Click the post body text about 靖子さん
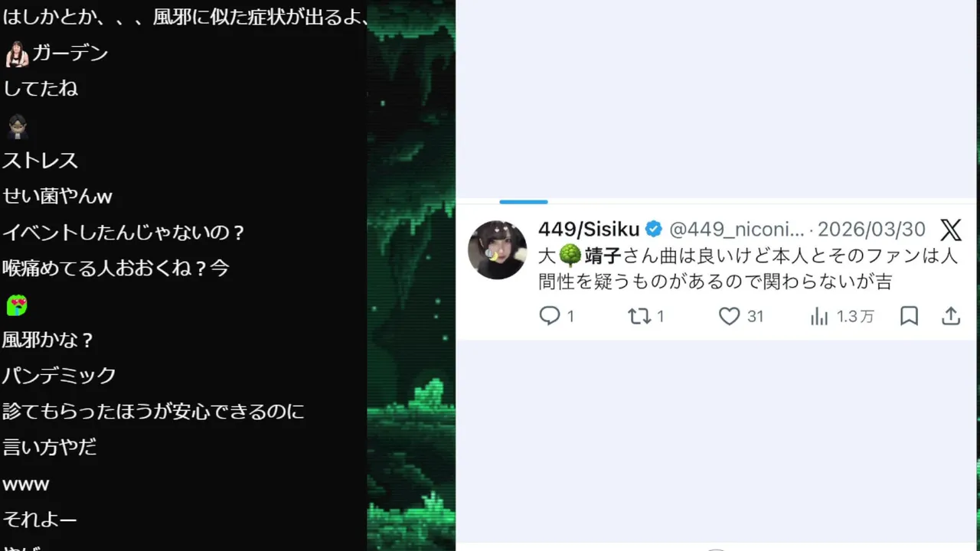Image resolution: width=980 pixels, height=551 pixels. (748, 268)
